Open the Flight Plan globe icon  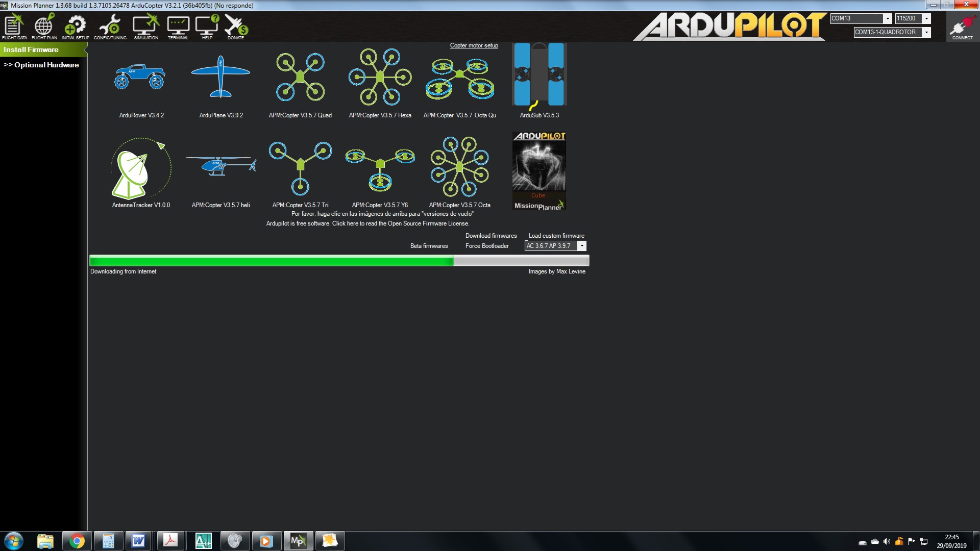pos(44,27)
